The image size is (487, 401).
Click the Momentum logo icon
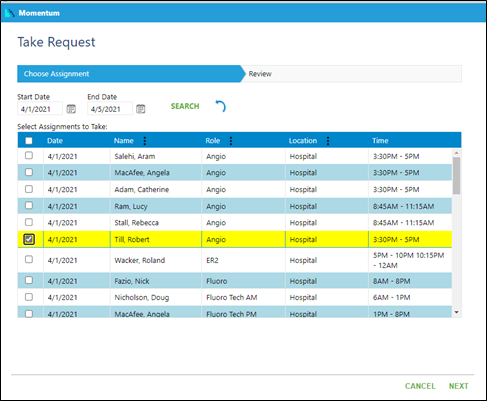pos(10,13)
